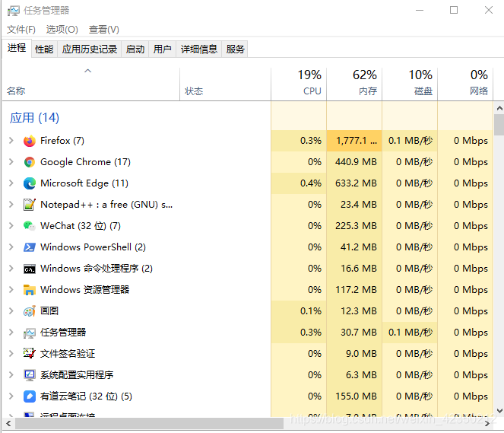Click the 任务管理器 row icon
The height and width of the screenshot is (433, 504).
29,333
